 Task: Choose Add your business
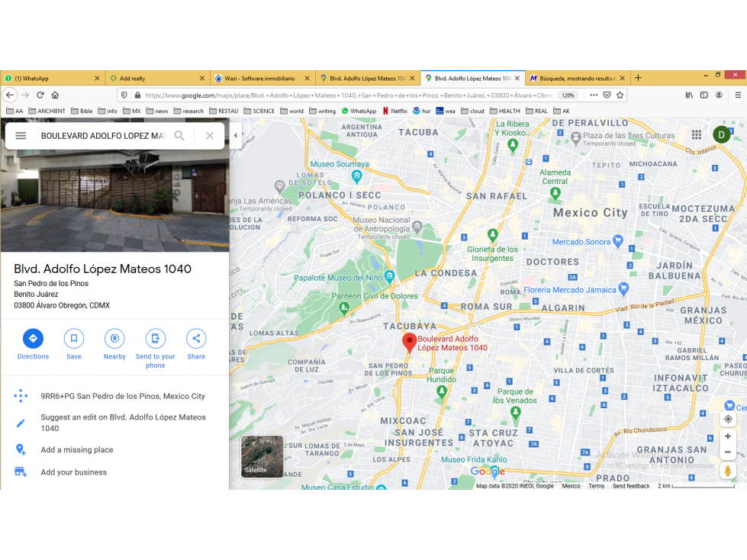tap(113, 472)
